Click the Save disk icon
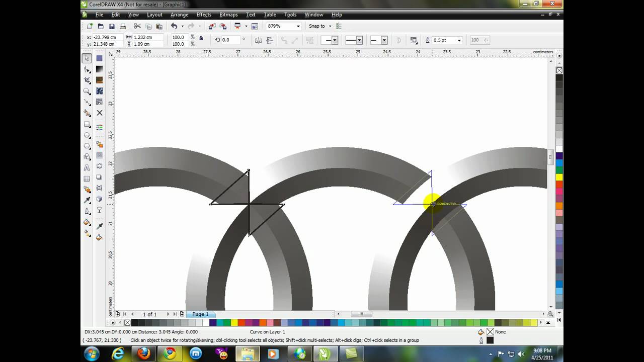The image size is (644, 362). (112, 26)
